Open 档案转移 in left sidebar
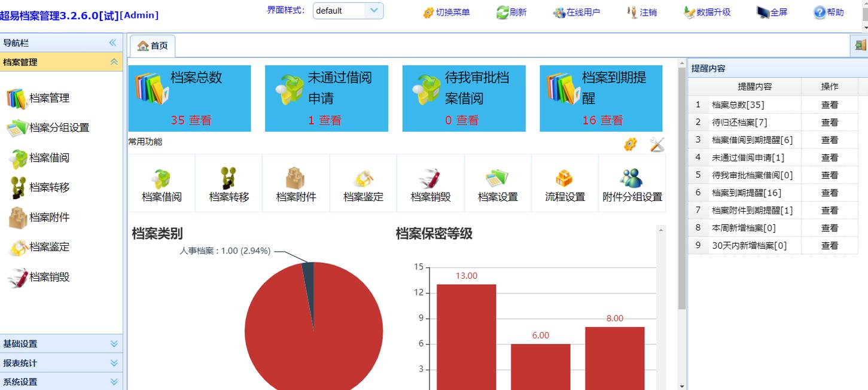This screenshot has width=868, height=390. tap(39, 187)
